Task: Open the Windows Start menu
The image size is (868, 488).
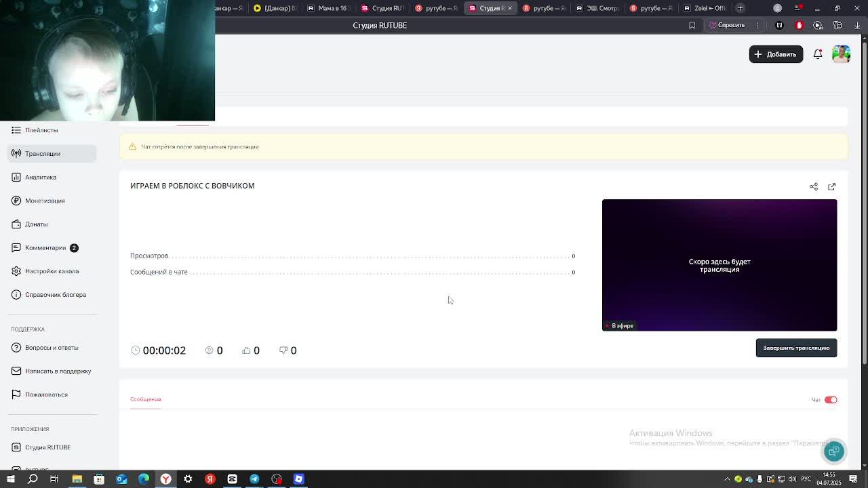Action: click(x=11, y=479)
